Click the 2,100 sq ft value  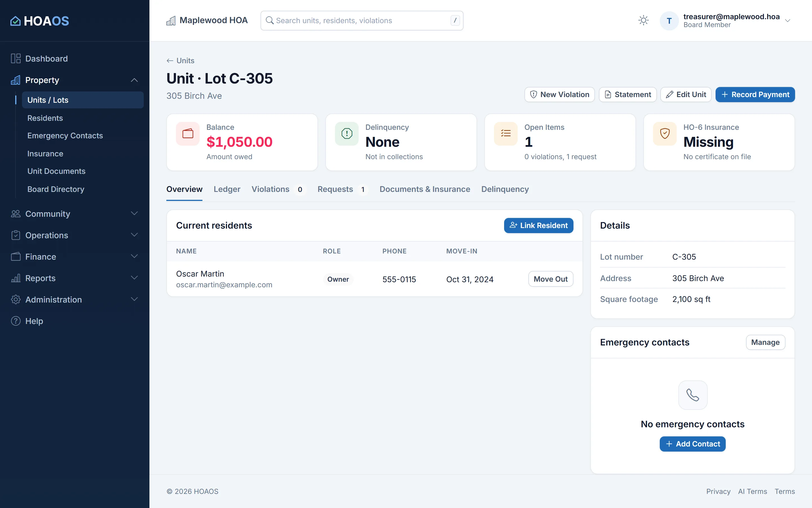[691, 299]
